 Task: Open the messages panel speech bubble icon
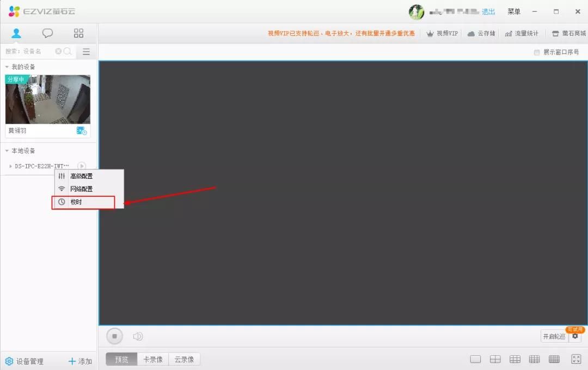click(47, 33)
